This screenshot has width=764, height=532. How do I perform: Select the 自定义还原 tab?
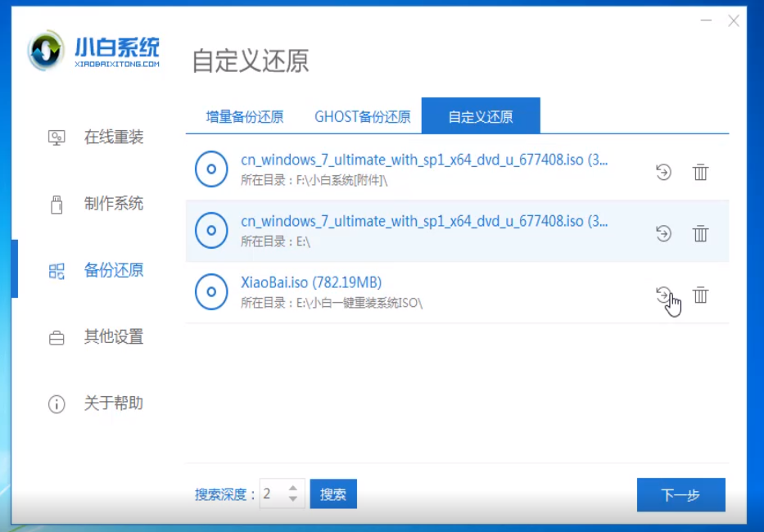(481, 116)
